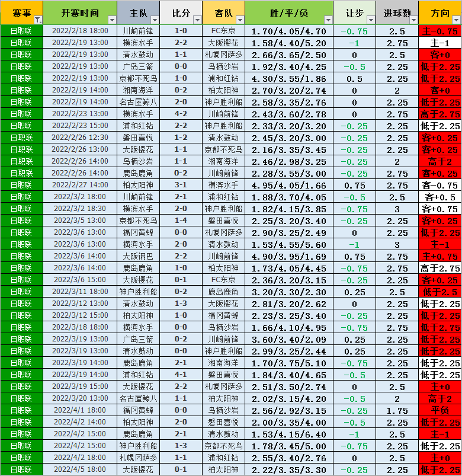Image resolution: width=462 pixels, height=476 pixels.
Task: Open the 进球数 column filter dropdown
Action: (414, 20)
